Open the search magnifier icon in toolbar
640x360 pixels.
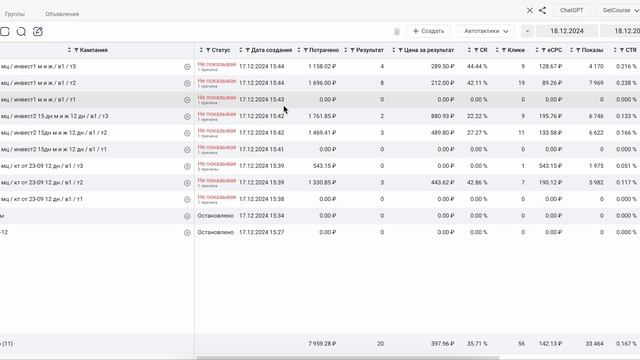tap(21, 31)
